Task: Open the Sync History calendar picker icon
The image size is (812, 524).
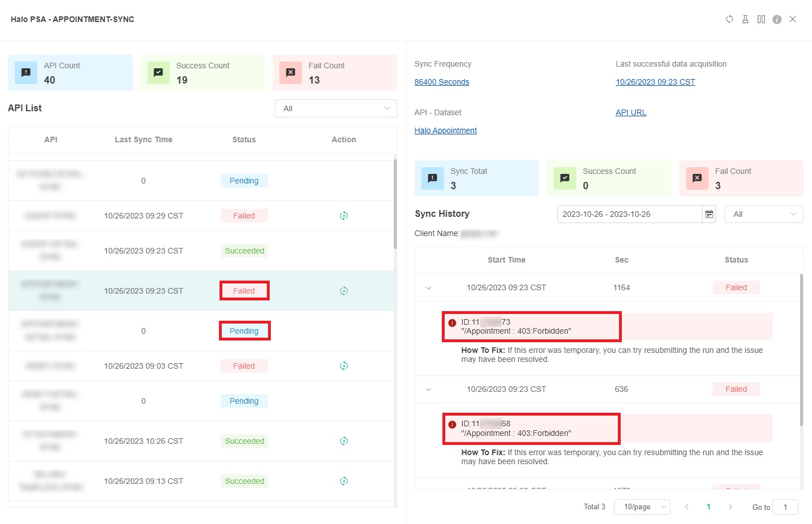Action: [x=709, y=214]
